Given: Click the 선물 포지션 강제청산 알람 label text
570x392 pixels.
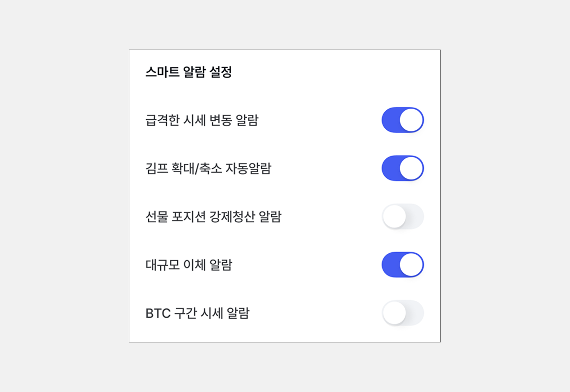Looking at the screenshot, I should pyautogui.click(x=214, y=216).
